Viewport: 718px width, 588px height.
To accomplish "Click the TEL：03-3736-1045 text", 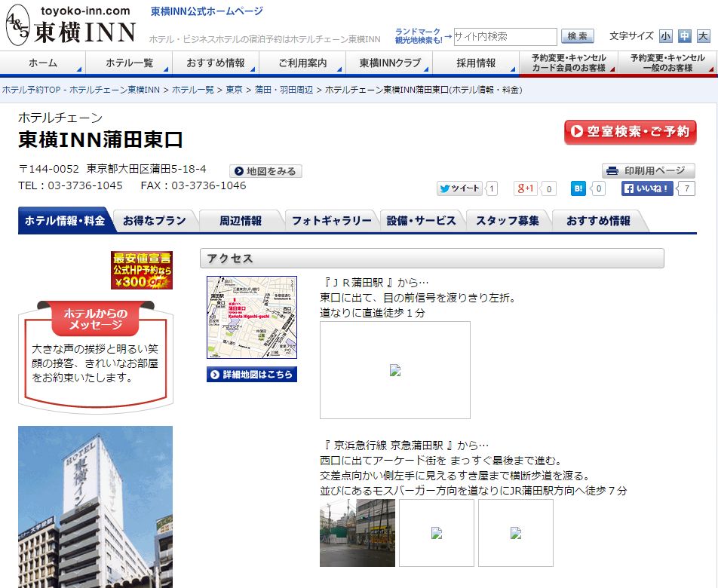I will pyautogui.click(x=71, y=185).
